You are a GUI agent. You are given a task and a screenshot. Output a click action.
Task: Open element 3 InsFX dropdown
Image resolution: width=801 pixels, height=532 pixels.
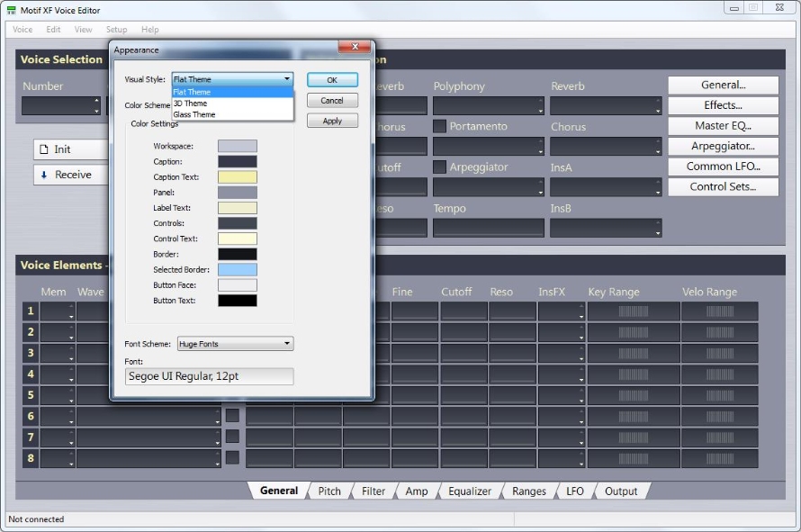pyautogui.click(x=561, y=353)
